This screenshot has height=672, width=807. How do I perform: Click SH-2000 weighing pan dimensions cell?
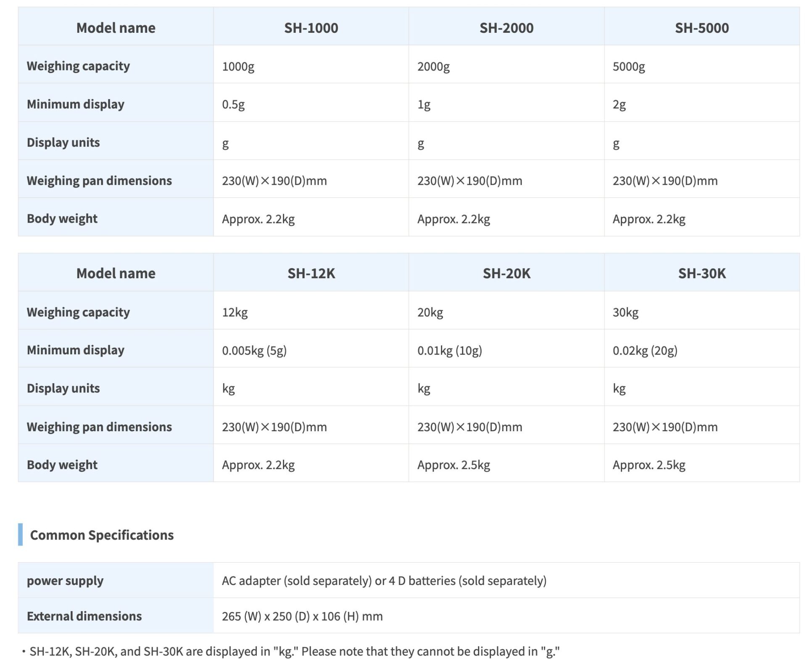click(x=506, y=181)
